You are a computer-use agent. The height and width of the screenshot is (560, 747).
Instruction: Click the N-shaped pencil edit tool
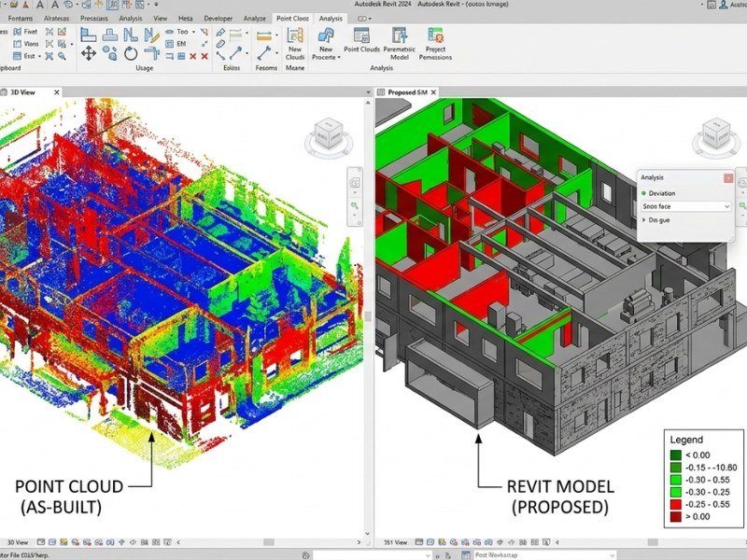(151, 35)
